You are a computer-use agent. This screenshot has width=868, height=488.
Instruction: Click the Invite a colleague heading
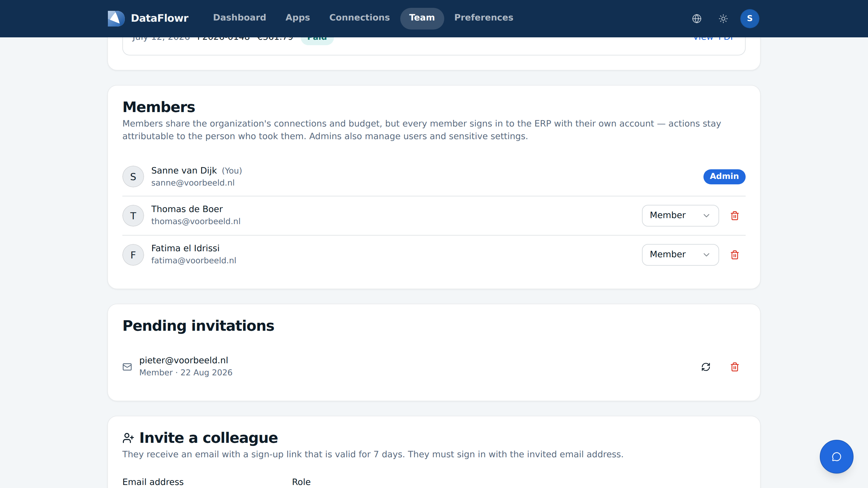[209, 438]
